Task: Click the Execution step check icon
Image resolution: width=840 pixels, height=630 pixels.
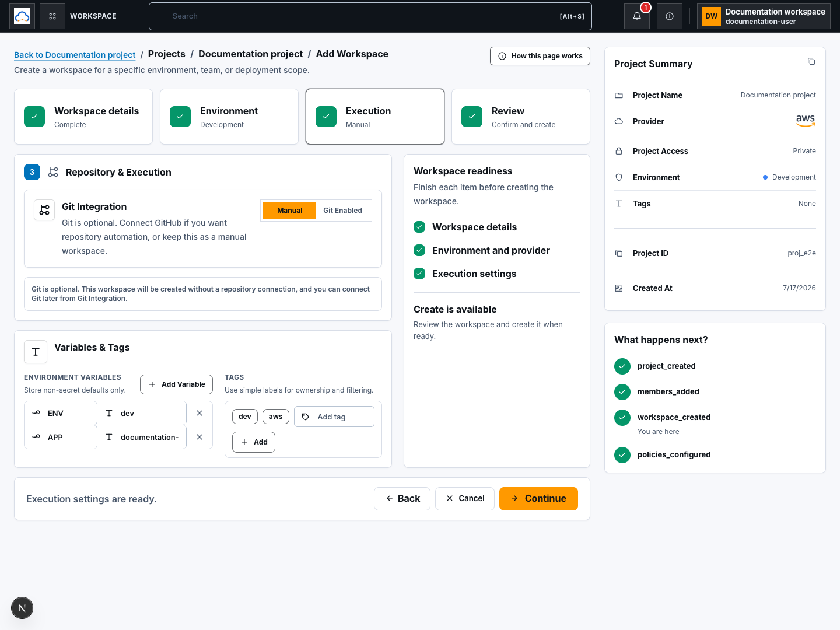Action: pyautogui.click(x=326, y=117)
